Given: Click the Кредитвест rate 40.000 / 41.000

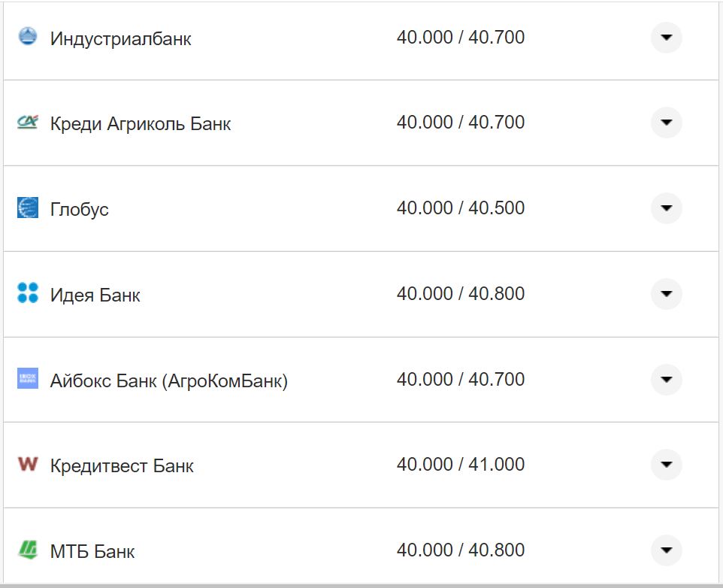Looking at the screenshot, I should click(460, 465).
